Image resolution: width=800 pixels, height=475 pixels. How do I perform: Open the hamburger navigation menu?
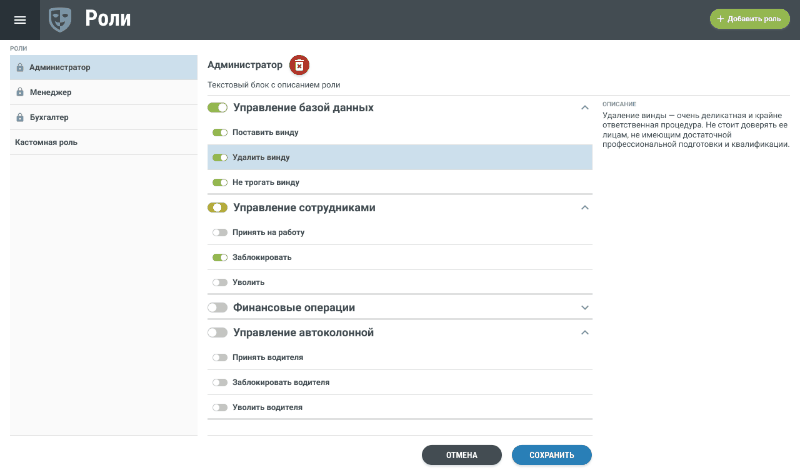click(19, 20)
